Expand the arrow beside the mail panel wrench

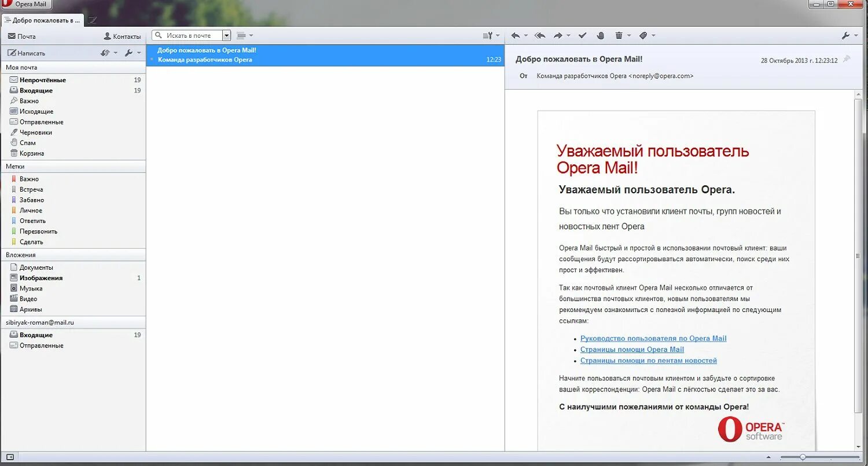pyautogui.click(x=139, y=53)
